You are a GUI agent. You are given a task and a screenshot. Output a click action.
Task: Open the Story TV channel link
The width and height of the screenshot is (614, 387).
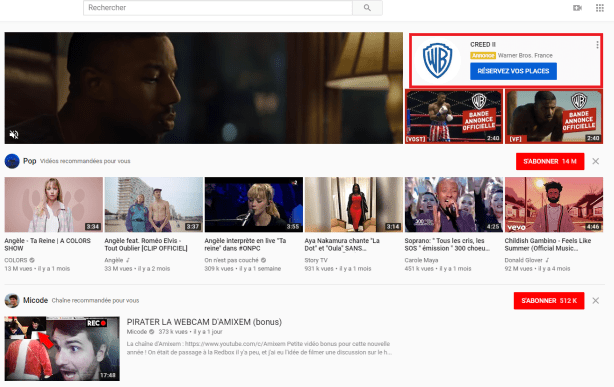click(x=316, y=260)
